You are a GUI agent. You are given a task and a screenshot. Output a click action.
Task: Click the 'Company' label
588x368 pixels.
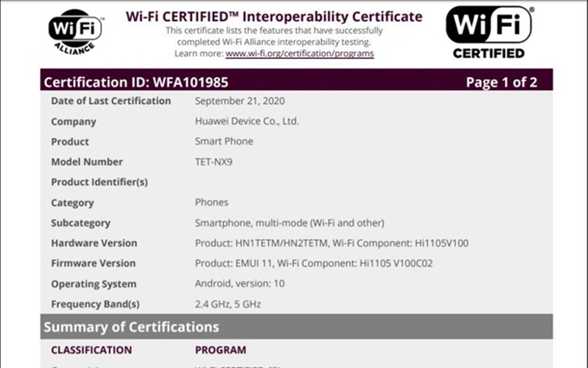73,122
